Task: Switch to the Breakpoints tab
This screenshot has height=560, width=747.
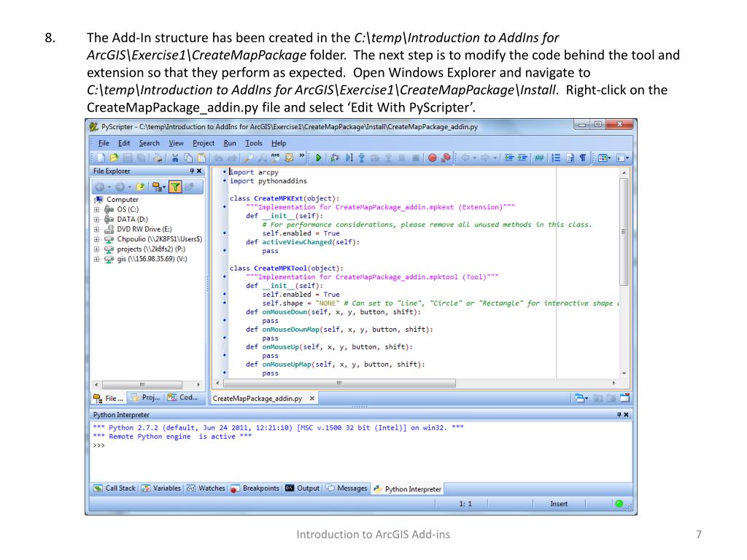Action: [x=255, y=488]
